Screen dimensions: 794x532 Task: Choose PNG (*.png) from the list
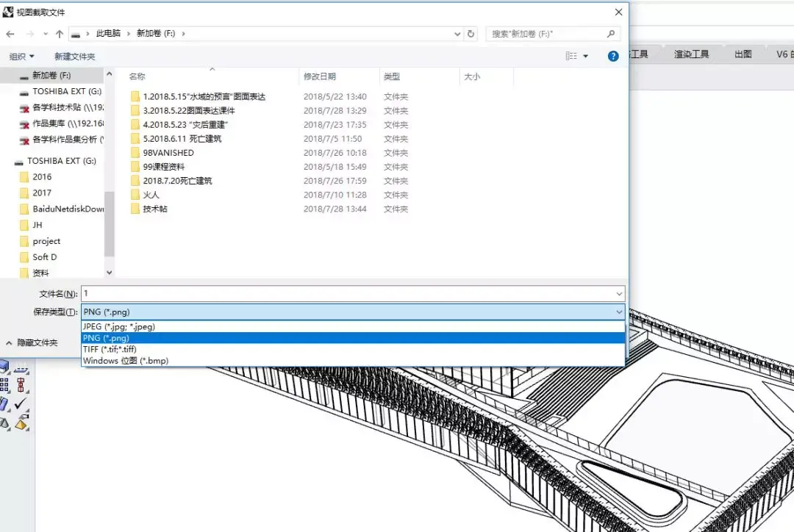tap(353, 337)
